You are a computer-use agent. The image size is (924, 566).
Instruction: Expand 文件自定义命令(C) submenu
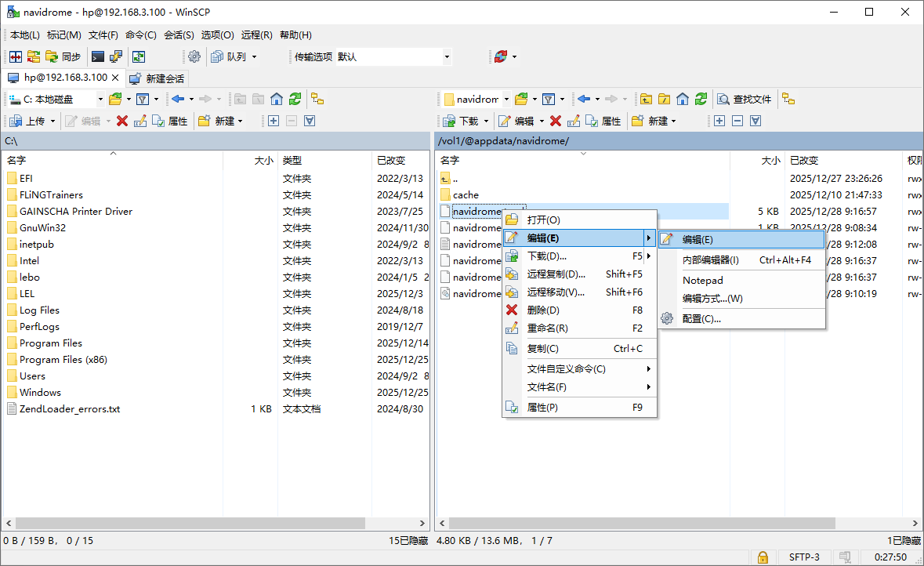click(x=579, y=369)
